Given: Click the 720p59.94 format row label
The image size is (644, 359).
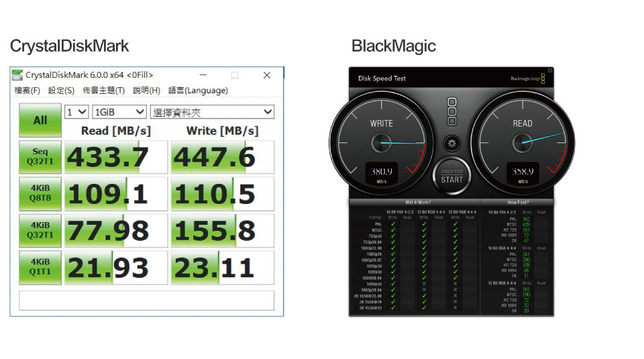Looking at the screenshot, I should pos(372,242).
